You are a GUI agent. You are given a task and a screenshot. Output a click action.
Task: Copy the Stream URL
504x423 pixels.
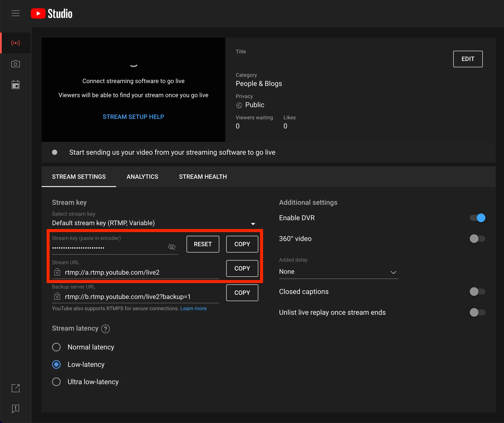242,268
